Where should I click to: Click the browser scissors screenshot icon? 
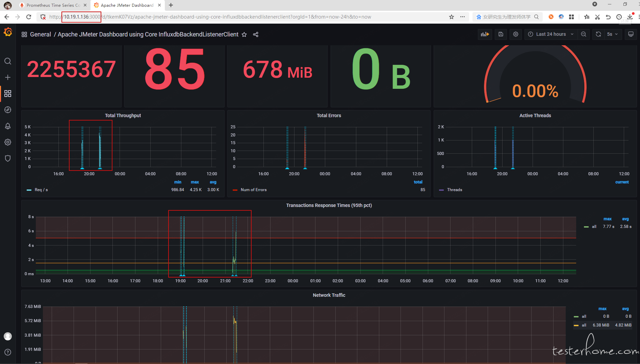[x=597, y=17]
